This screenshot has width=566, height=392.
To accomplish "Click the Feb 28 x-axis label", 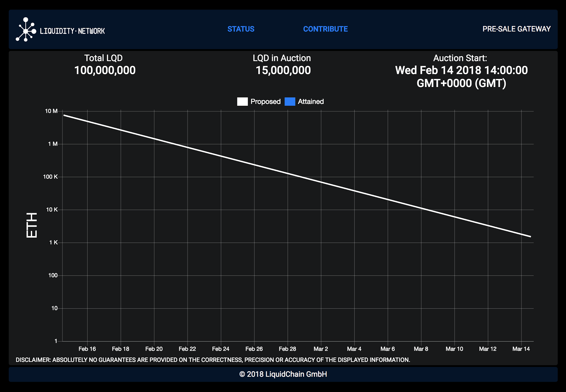I will (x=288, y=349).
